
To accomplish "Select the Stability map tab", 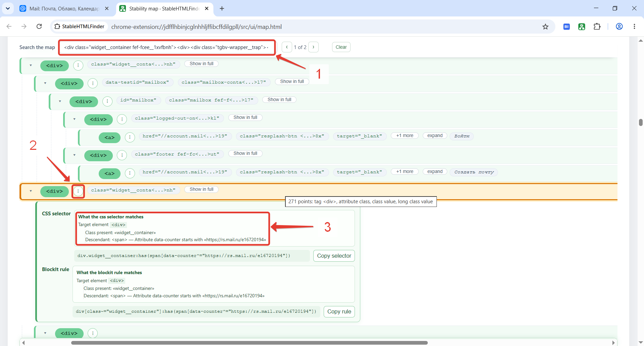I will click(x=165, y=8).
